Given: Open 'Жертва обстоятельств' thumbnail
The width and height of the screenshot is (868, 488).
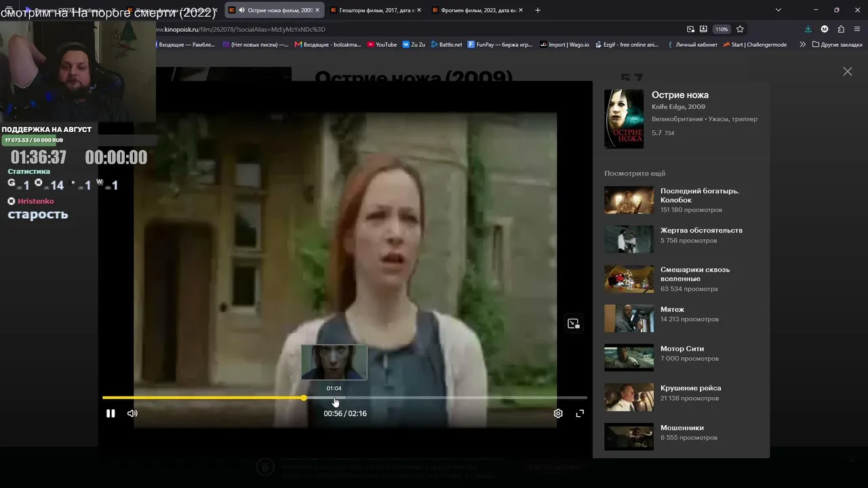Looking at the screenshot, I should 629,239.
